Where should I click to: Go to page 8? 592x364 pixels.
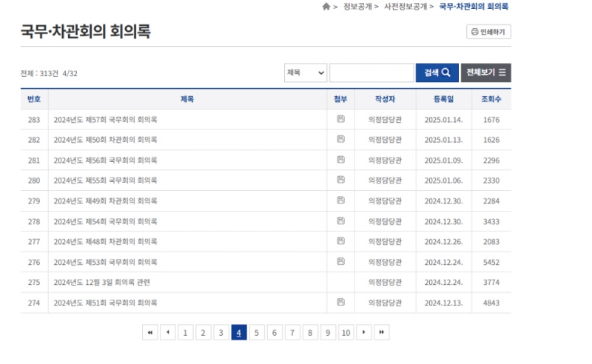coord(310,332)
